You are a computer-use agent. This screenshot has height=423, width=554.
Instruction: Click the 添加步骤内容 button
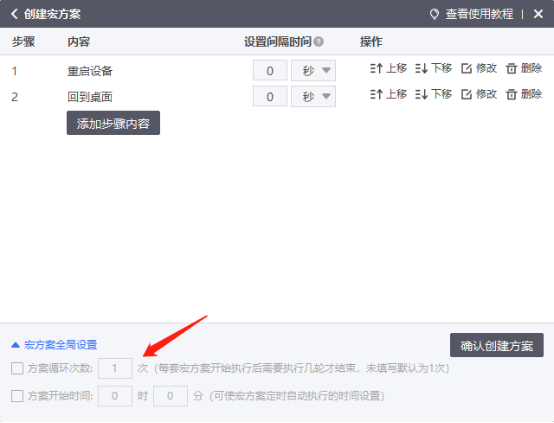[113, 123]
